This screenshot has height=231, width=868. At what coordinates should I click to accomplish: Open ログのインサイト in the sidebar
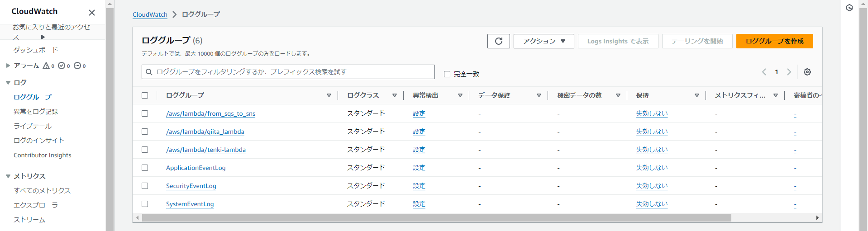point(39,141)
